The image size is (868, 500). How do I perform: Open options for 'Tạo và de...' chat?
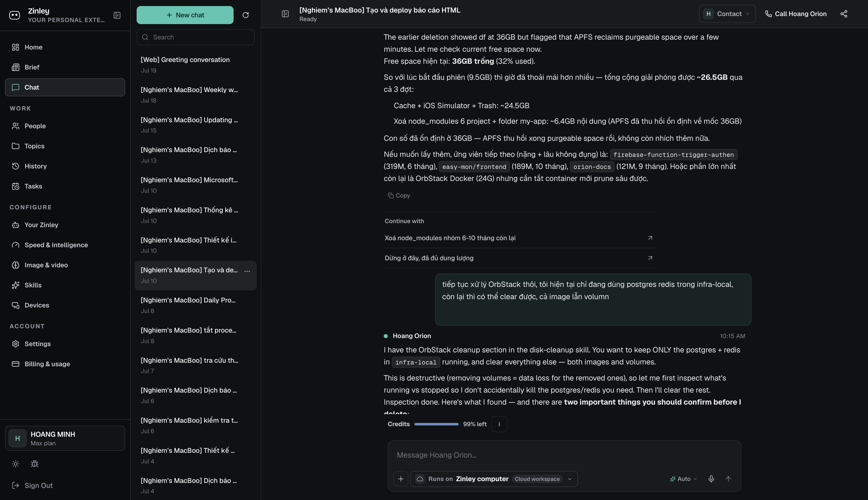tap(247, 271)
